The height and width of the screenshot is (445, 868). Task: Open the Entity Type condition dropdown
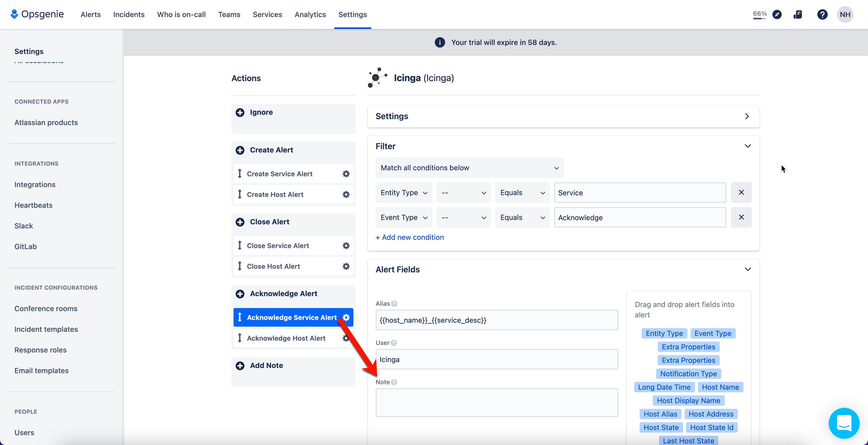(403, 192)
